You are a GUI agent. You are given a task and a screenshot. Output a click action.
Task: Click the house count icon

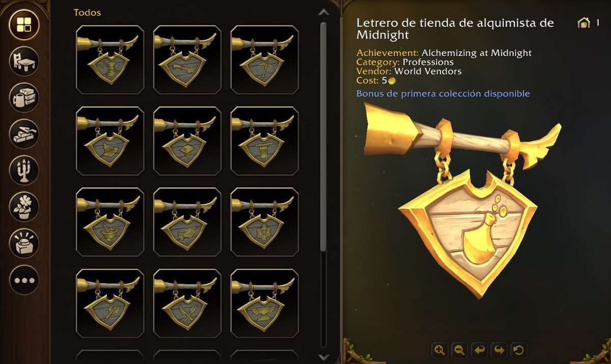coord(584,23)
